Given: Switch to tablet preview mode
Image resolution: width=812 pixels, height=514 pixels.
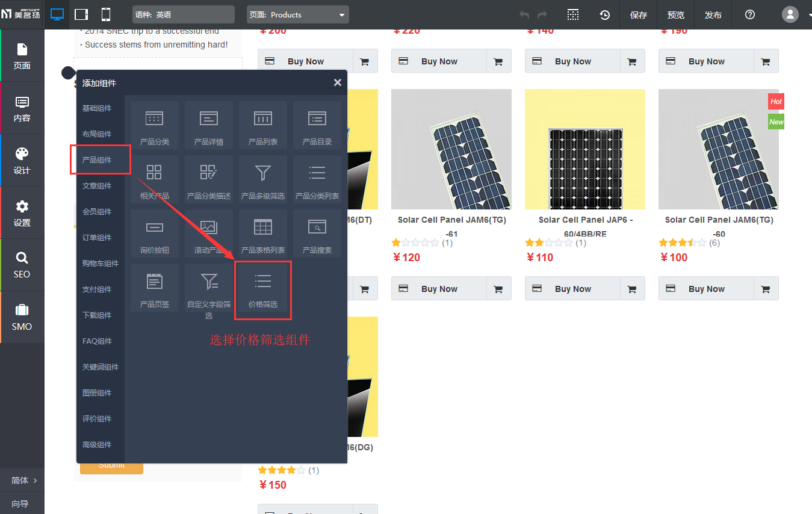Looking at the screenshot, I should click(x=81, y=14).
